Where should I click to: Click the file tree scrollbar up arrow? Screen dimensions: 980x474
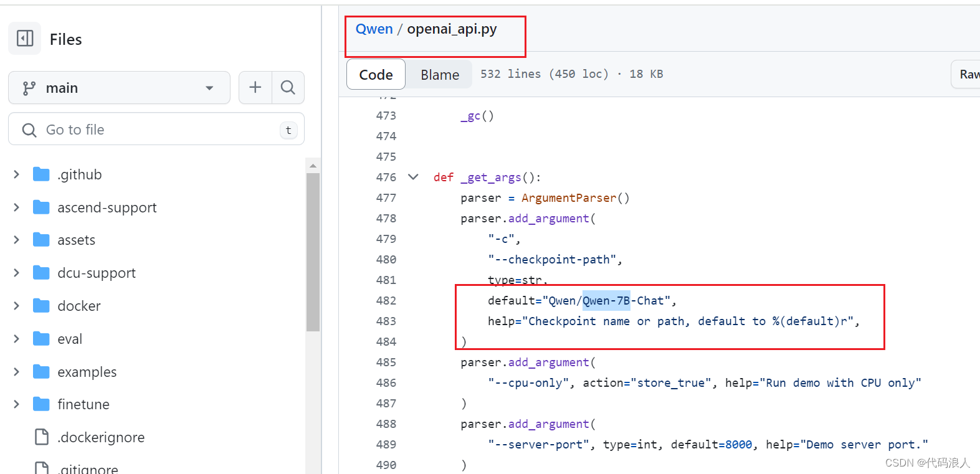pos(313,166)
